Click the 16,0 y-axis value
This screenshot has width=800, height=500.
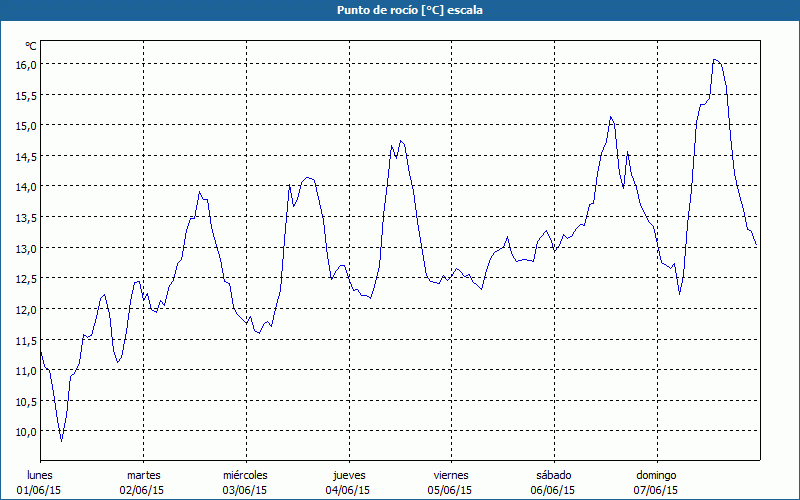[x=26, y=64]
